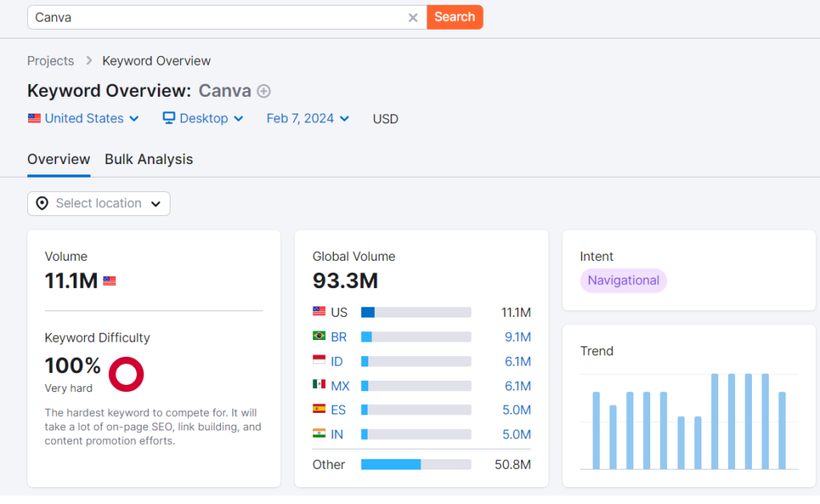Click the location pin icon
Screen dimensions: 820x504
(42, 203)
